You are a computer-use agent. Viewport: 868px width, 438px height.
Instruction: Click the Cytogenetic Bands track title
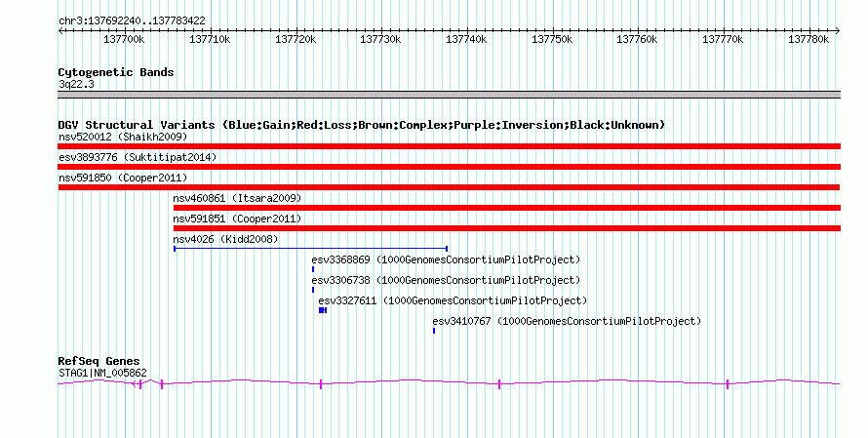point(116,72)
